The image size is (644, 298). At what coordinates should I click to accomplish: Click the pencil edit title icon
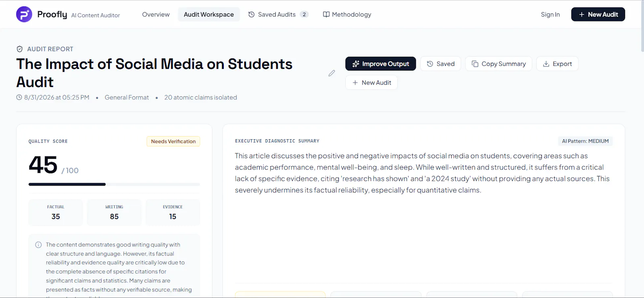(x=332, y=73)
